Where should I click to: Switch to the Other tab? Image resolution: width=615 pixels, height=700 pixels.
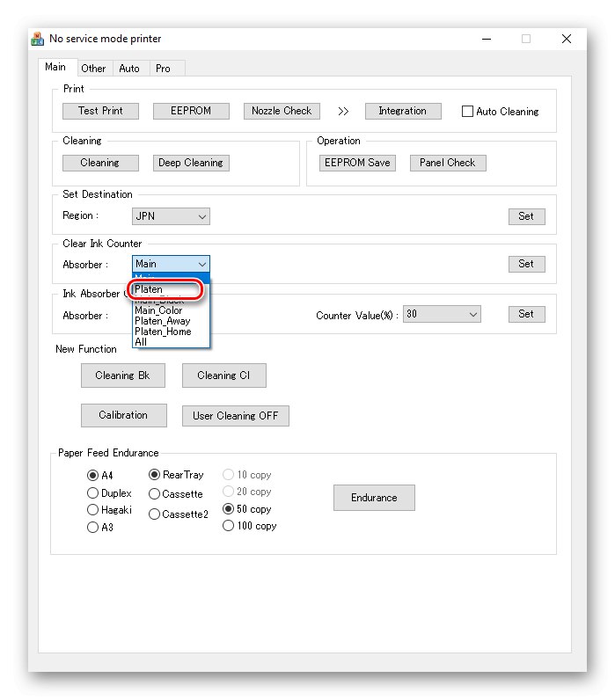point(94,69)
